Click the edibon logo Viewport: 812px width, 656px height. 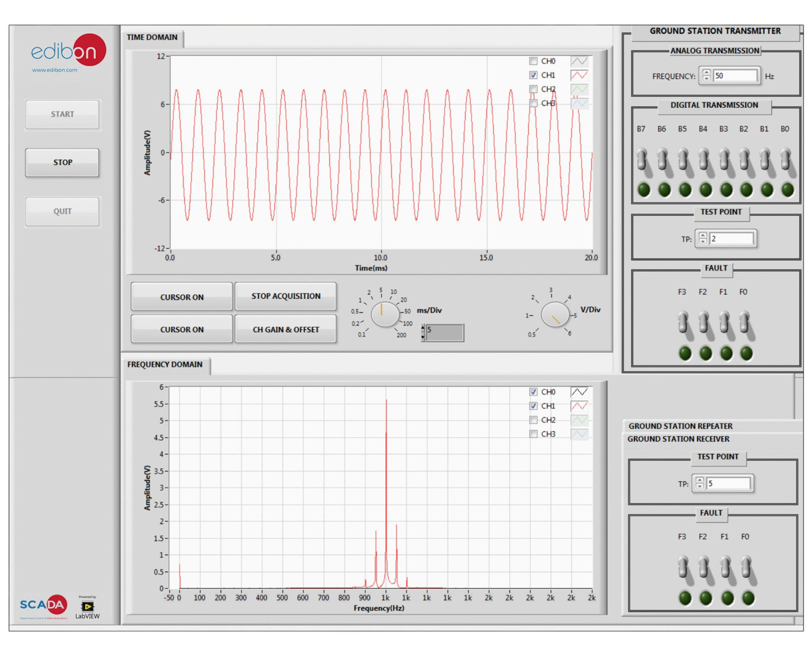pos(68,51)
